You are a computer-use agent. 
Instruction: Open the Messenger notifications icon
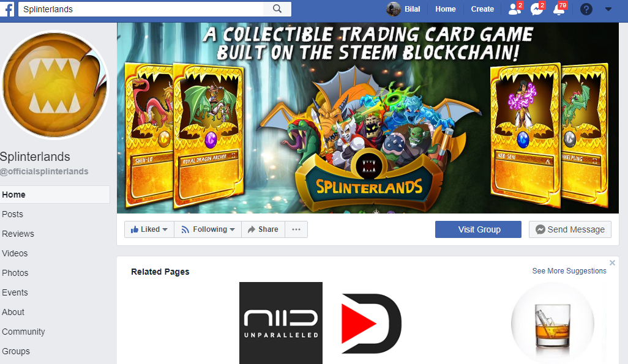pos(537,9)
